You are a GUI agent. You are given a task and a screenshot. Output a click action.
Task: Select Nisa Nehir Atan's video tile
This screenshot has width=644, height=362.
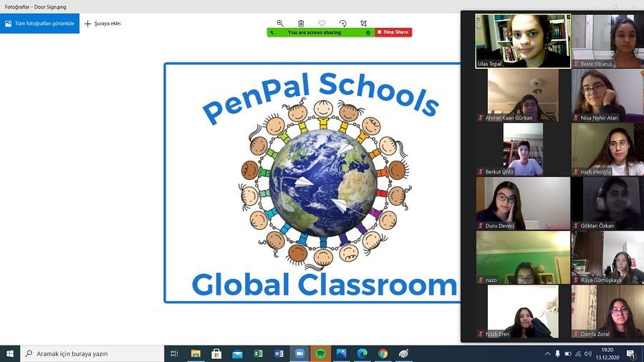(608, 95)
